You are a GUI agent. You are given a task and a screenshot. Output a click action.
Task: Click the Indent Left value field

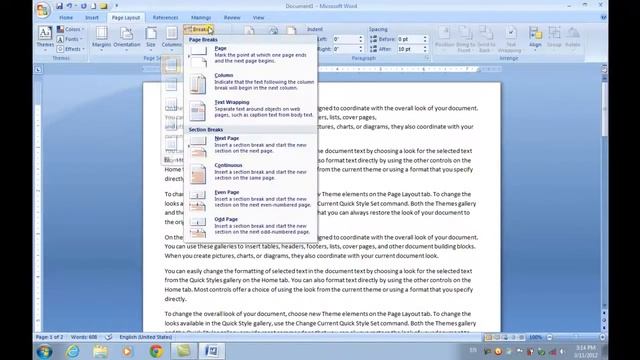[345, 39]
